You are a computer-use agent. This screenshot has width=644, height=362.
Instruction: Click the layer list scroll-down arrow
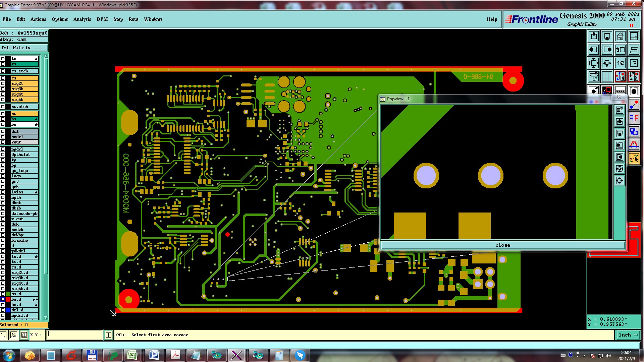46,318
